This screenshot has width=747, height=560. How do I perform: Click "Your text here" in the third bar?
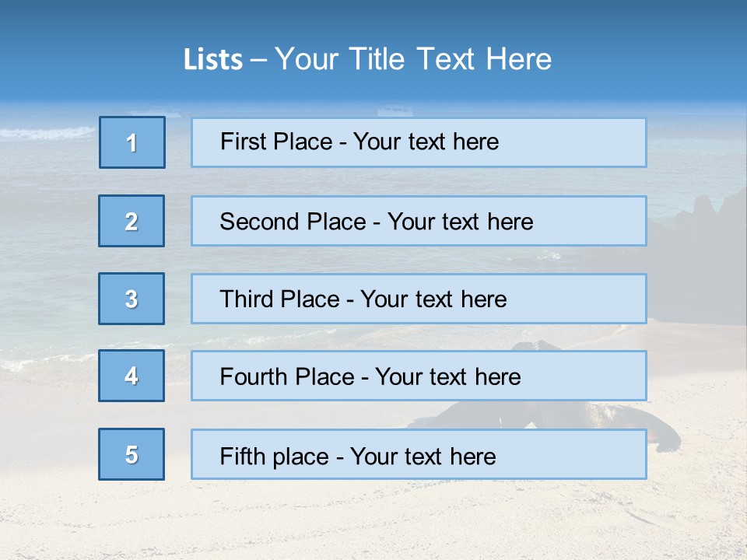433,299
